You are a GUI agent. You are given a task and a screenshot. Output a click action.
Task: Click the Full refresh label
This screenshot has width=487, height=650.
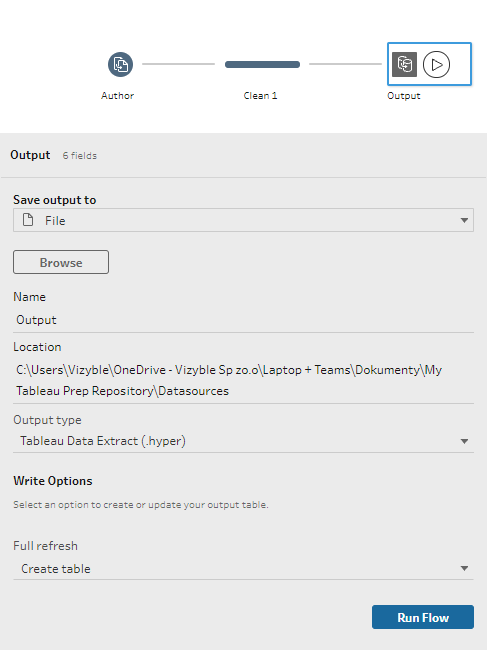(45, 546)
